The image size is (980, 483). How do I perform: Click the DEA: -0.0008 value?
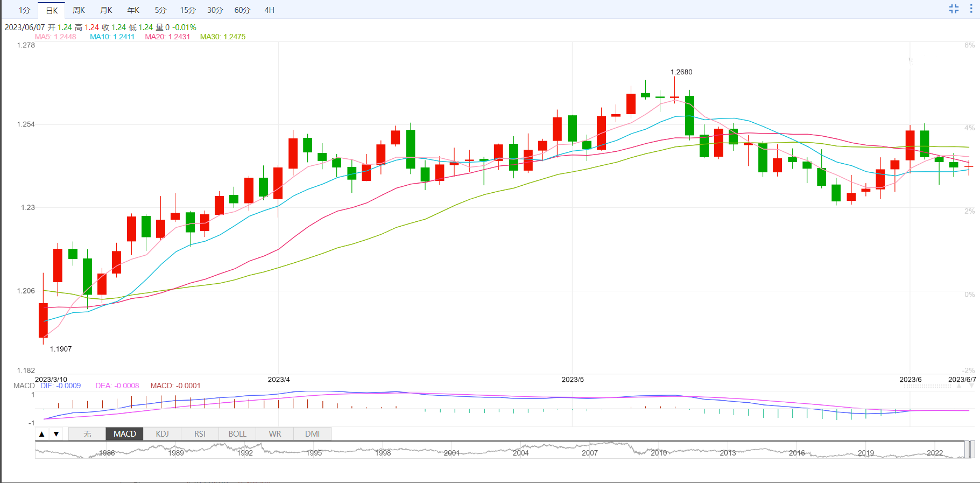tap(117, 386)
